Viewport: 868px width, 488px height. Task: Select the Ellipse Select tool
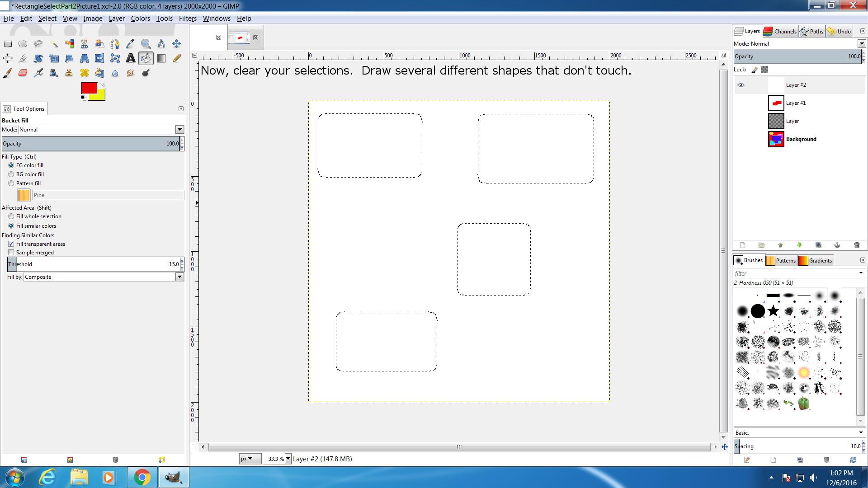[23, 44]
